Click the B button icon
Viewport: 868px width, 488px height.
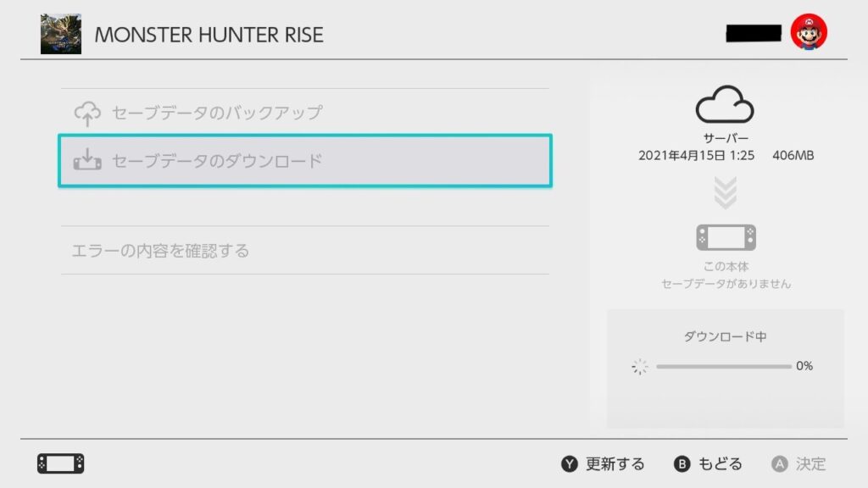pos(682,464)
